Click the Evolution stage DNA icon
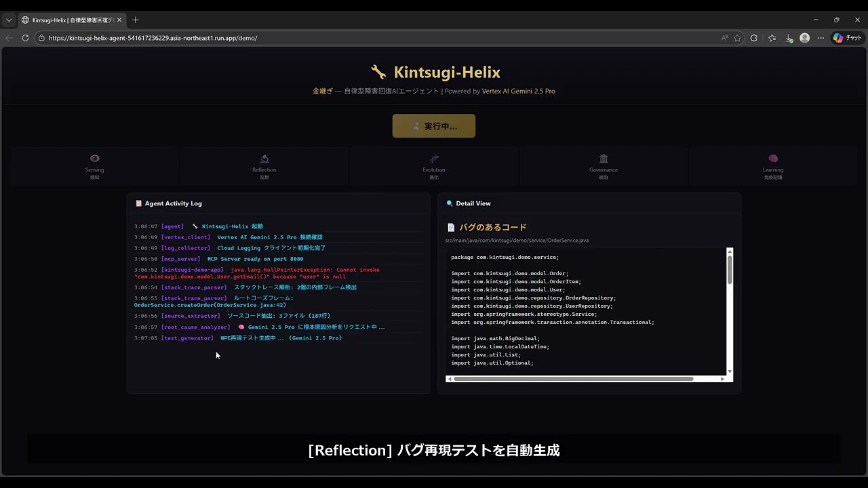The image size is (868, 488). pos(434,159)
